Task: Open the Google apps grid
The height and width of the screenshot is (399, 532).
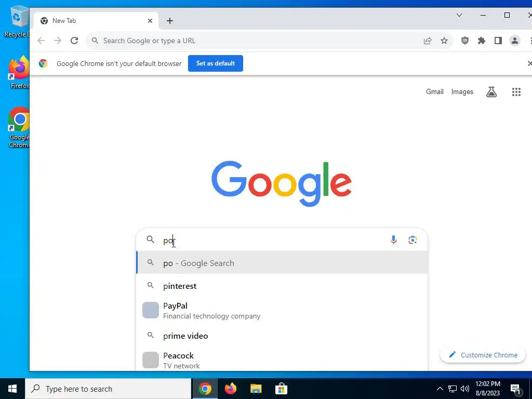Action: (x=516, y=91)
